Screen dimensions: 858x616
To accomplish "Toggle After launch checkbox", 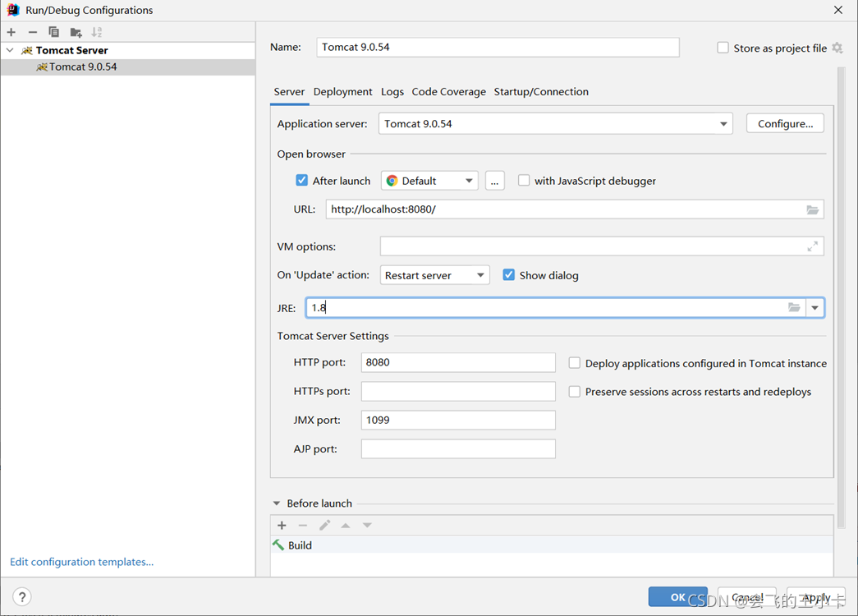I will (x=301, y=180).
